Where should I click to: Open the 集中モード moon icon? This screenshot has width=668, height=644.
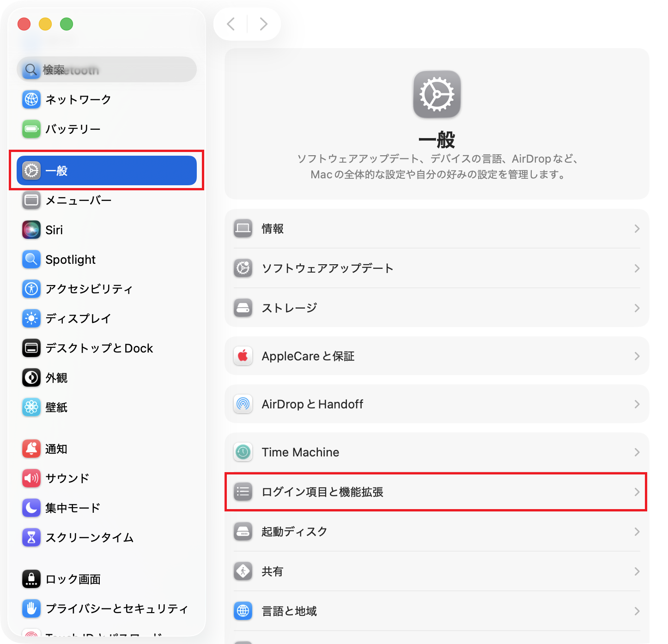coord(31,508)
